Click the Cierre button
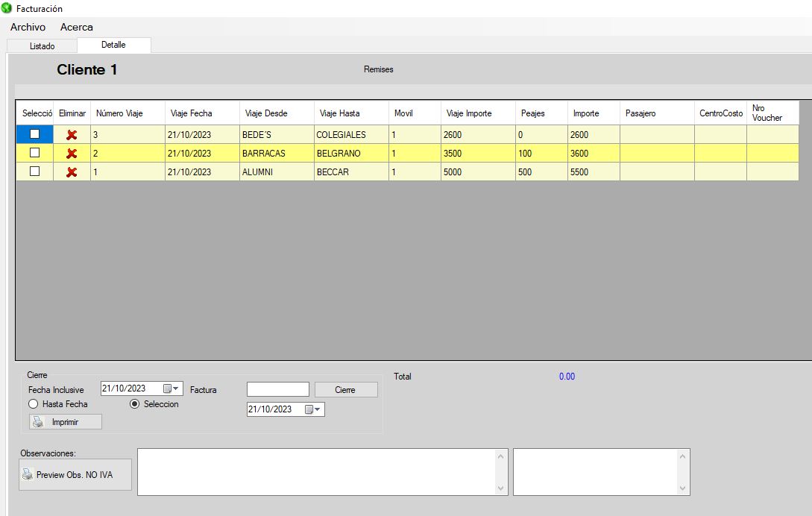812x516 pixels. tap(346, 389)
